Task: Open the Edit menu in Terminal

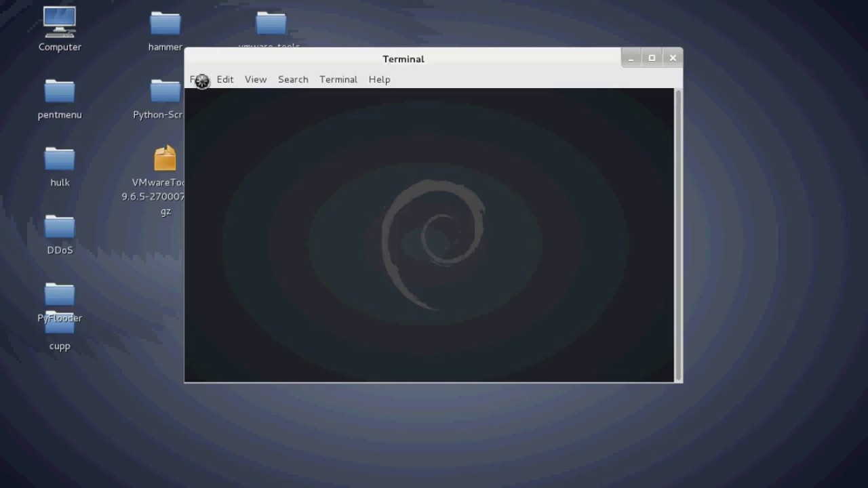Action: click(225, 79)
